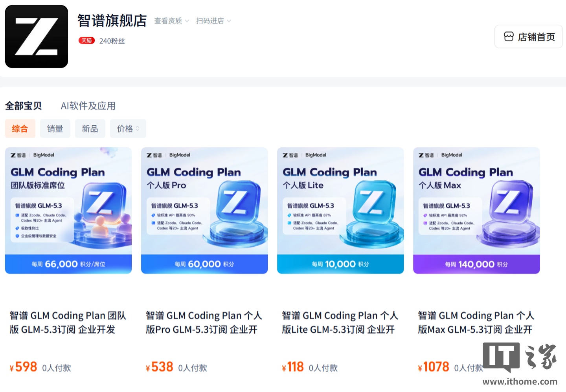Open the 个人版 Lite product image
This screenshot has height=392, width=566.
(x=340, y=211)
